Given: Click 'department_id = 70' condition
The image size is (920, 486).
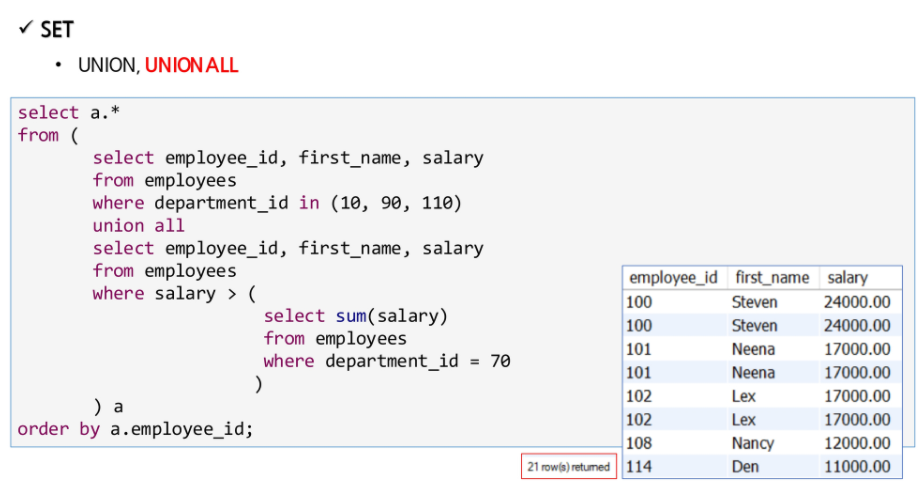Looking at the screenshot, I should pyautogui.click(x=418, y=361).
